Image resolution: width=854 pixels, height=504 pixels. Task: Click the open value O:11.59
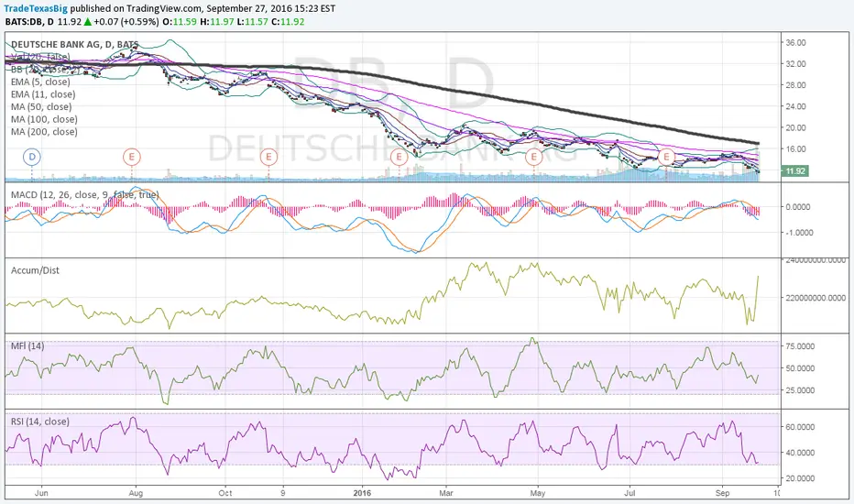pyautogui.click(x=181, y=22)
